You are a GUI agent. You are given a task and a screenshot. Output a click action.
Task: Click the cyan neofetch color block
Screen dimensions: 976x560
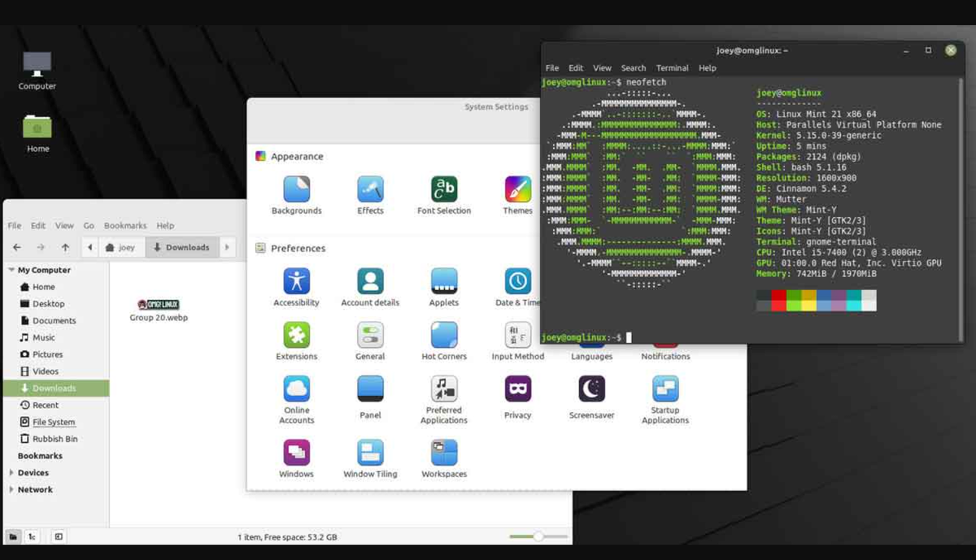coord(854,300)
